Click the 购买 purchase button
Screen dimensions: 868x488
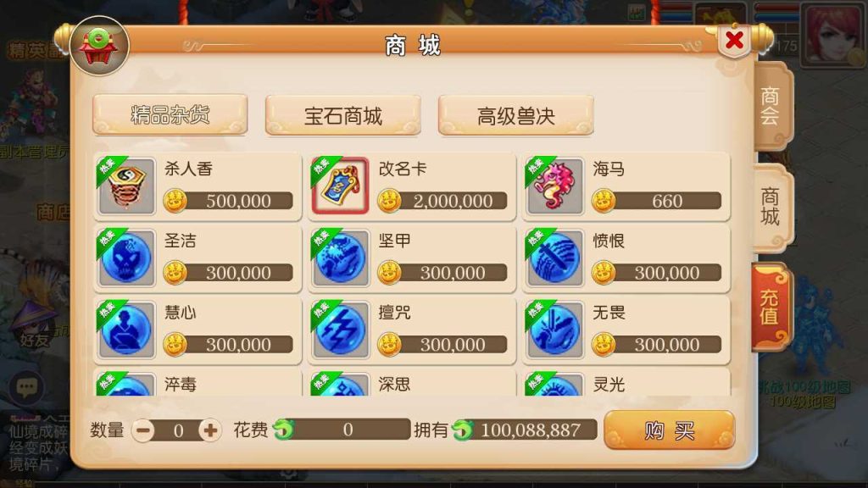pyautogui.click(x=670, y=430)
